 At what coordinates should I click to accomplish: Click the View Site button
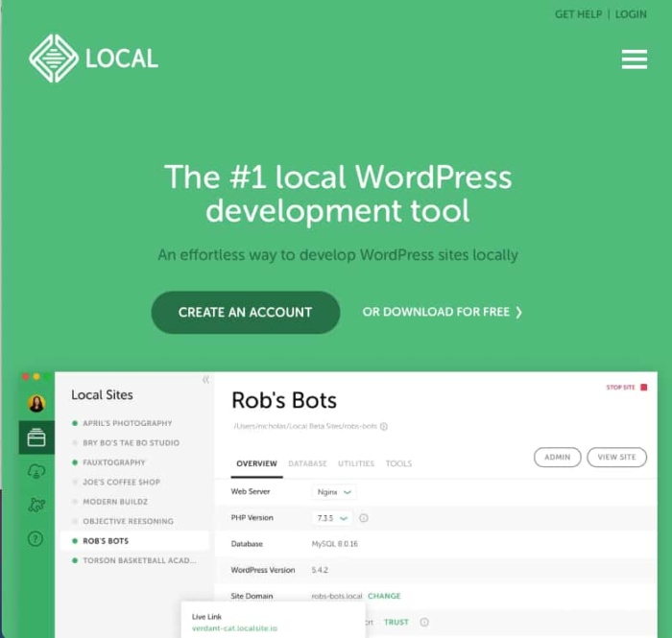tap(616, 458)
